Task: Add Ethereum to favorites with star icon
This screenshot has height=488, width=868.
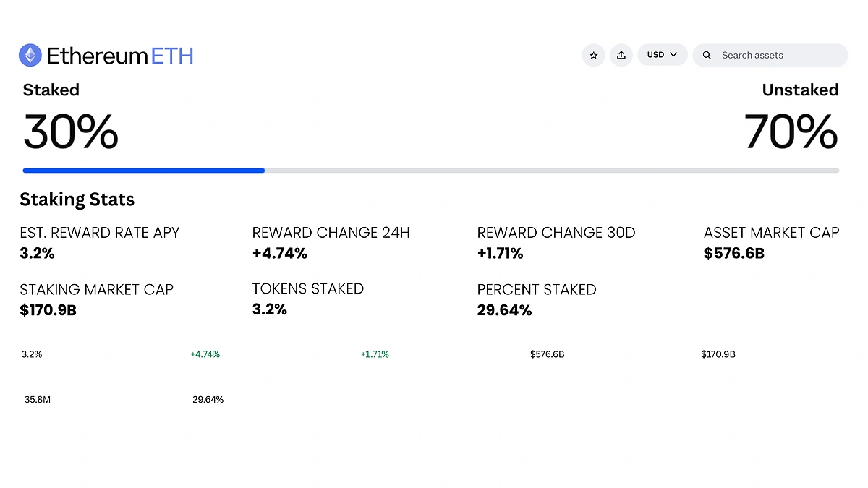Action: tap(593, 55)
